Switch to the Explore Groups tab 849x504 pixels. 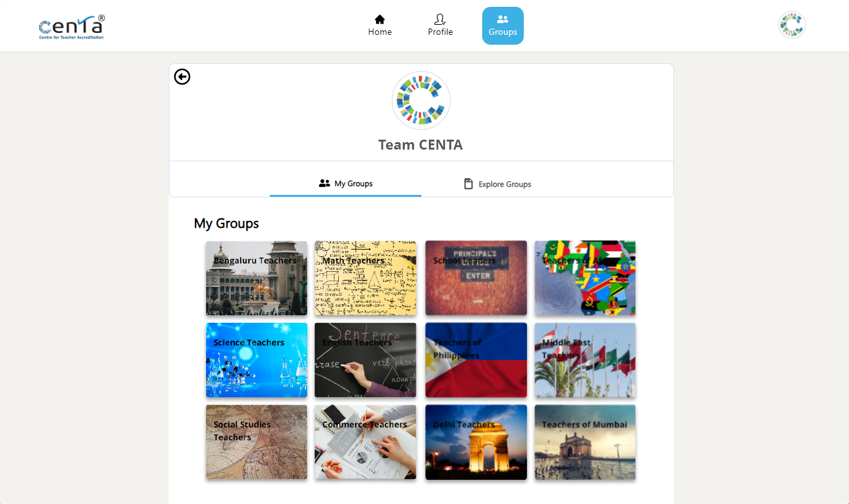(497, 184)
